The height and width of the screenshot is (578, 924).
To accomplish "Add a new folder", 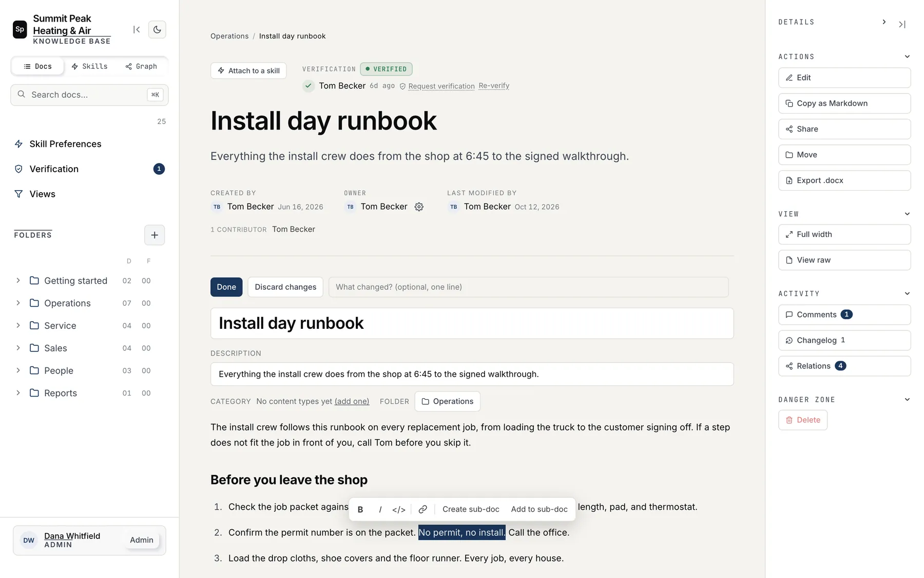I will [155, 235].
